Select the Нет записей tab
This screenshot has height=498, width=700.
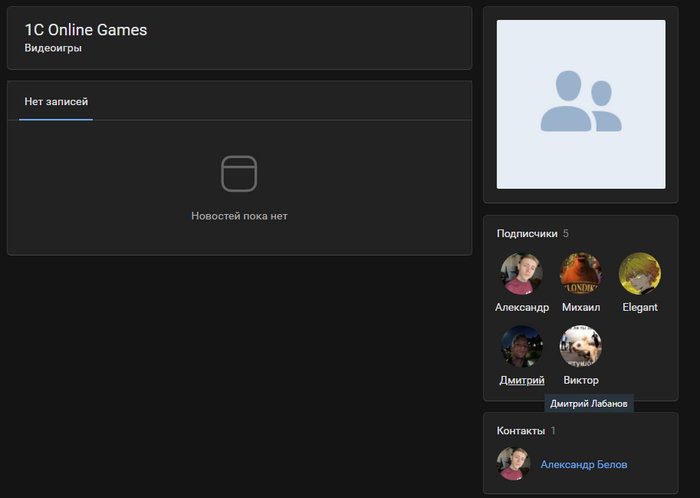(56, 101)
